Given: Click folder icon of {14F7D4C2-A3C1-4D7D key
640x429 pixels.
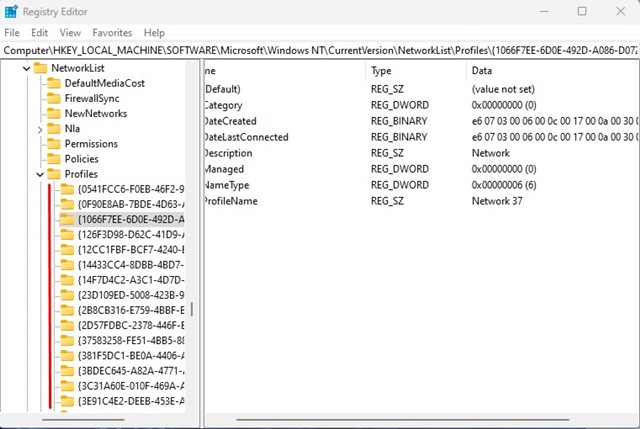Looking at the screenshot, I should [67, 280].
